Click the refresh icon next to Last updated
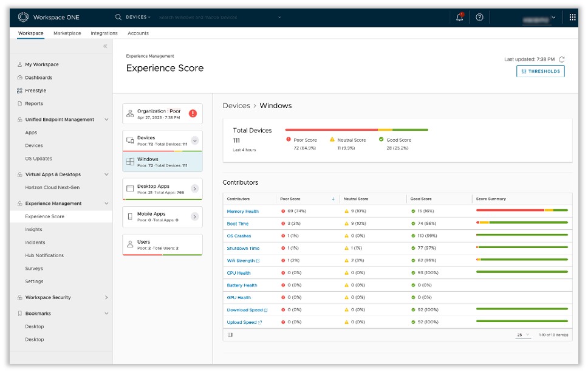588x372 pixels. [x=562, y=60]
